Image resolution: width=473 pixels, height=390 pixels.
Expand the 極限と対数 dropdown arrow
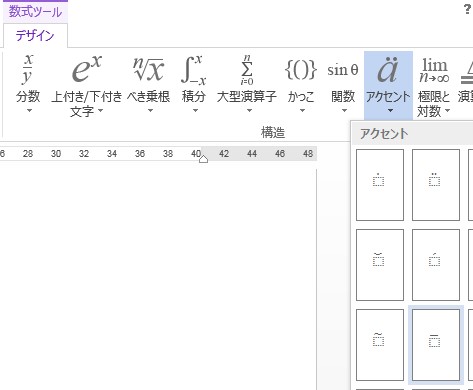click(447, 110)
